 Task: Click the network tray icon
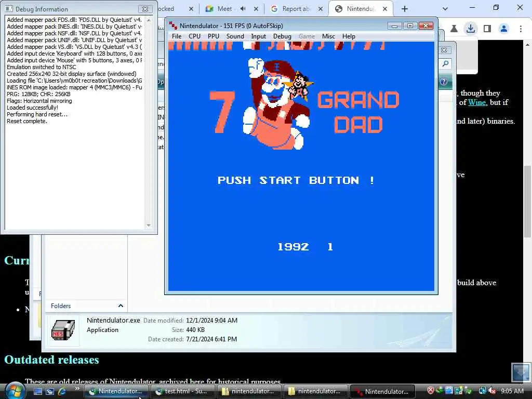coord(482,391)
